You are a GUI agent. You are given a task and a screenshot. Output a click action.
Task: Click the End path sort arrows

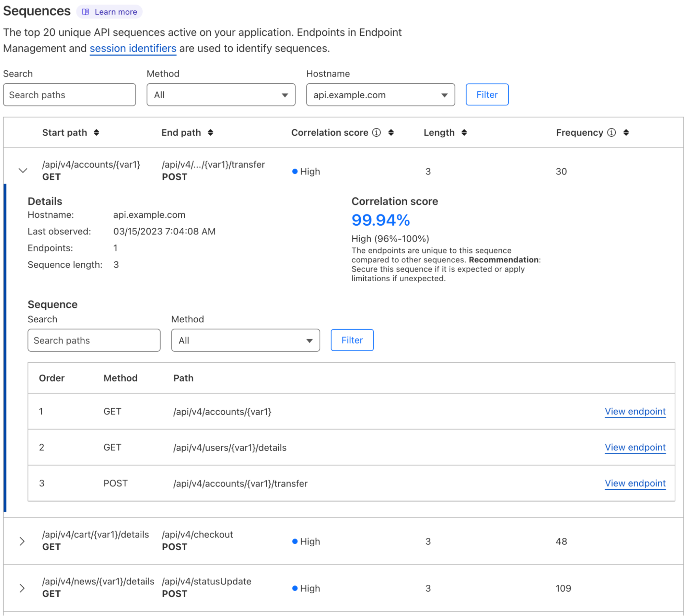[210, 133]
